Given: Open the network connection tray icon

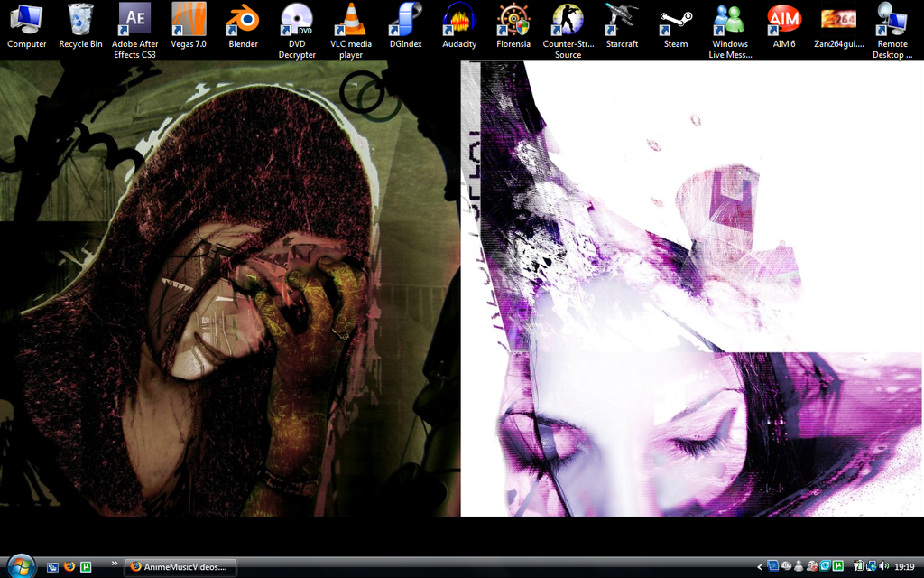Looking at the screenshot, I should coord(872,566).
